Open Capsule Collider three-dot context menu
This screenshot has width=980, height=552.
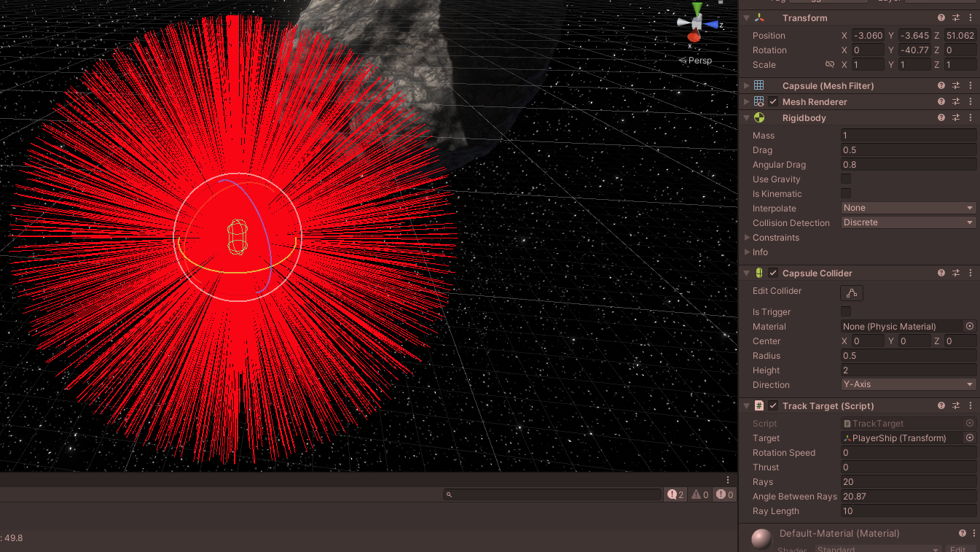tap(971, 273)
